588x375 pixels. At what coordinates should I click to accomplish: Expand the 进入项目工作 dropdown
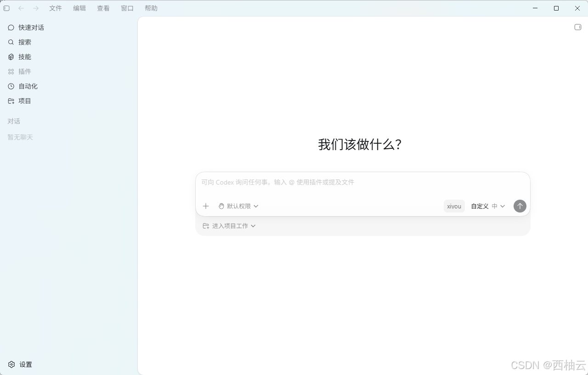tap(229, 226)
